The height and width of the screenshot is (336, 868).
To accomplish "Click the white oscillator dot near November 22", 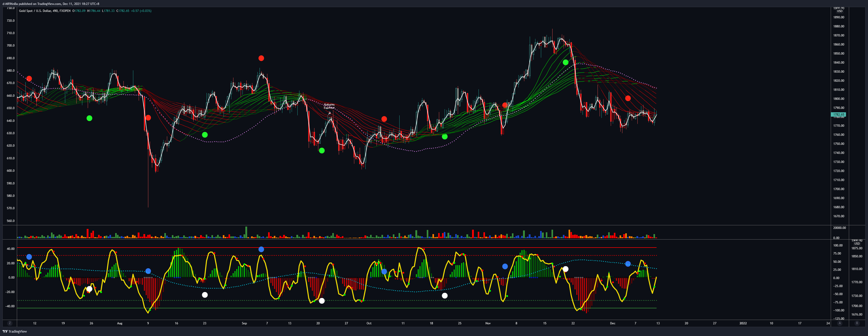I will [x=565, y=269].
